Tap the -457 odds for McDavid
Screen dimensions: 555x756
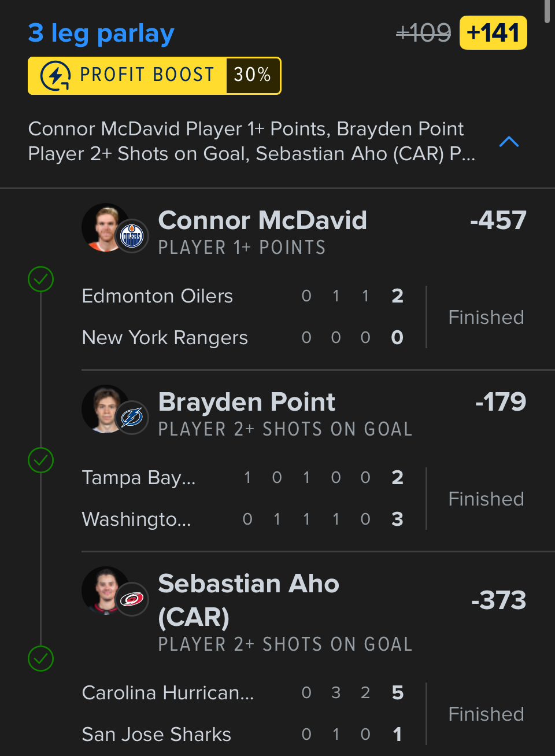[x=498, y=220]
